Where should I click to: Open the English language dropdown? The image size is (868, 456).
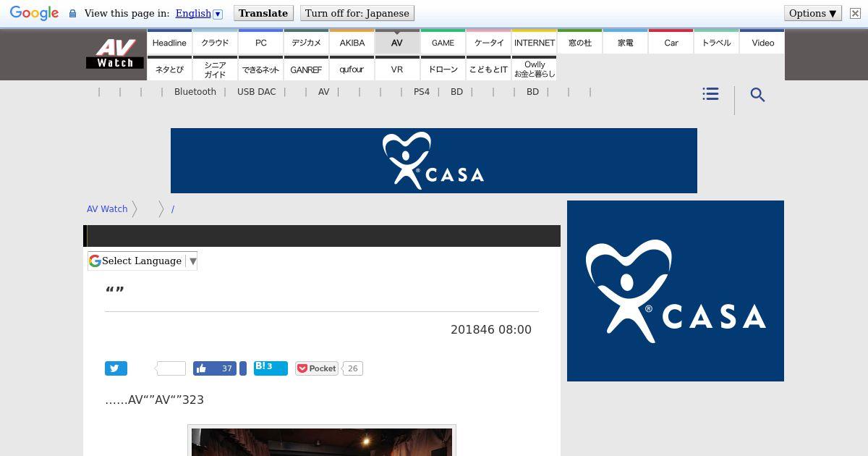coord(199,13)
